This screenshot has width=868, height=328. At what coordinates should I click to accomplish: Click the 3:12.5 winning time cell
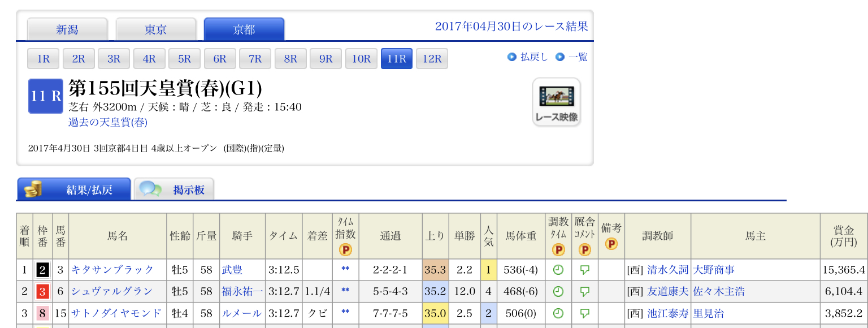(284, 270)
